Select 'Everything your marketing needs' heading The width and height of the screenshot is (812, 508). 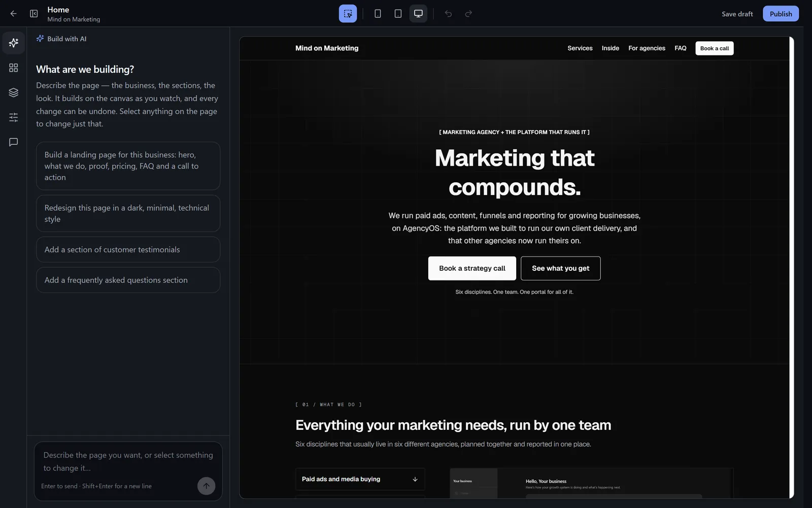(453, 425)
